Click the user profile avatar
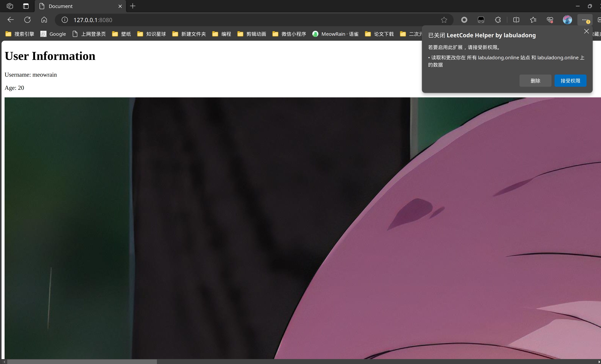Screen dimensions: 601x364 pyautogui.click(x=567, y=20)
